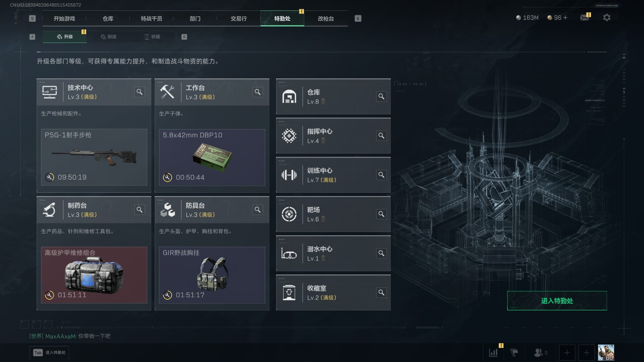
Task: Click the 靶场 Lv.6 upgrade arrow
Action: tap(323, 219)
